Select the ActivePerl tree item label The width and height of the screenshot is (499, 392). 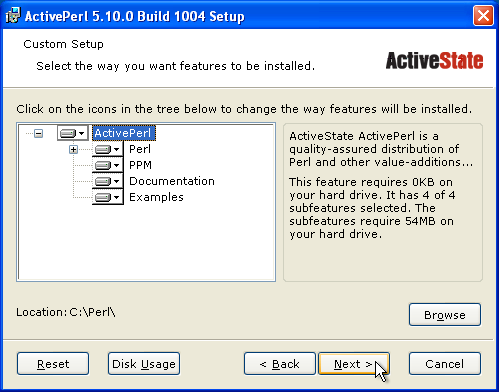click(x=123, y=133)
